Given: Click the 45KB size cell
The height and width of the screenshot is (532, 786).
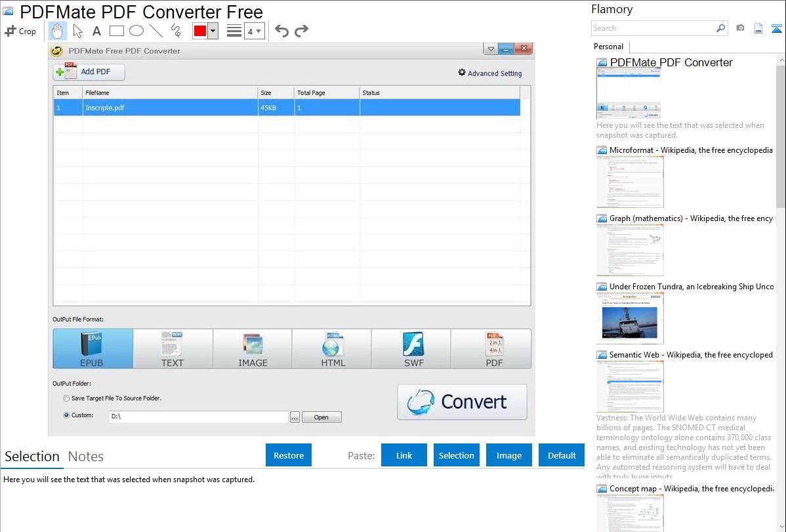Looking at the screenshot, I should [276, 108].
